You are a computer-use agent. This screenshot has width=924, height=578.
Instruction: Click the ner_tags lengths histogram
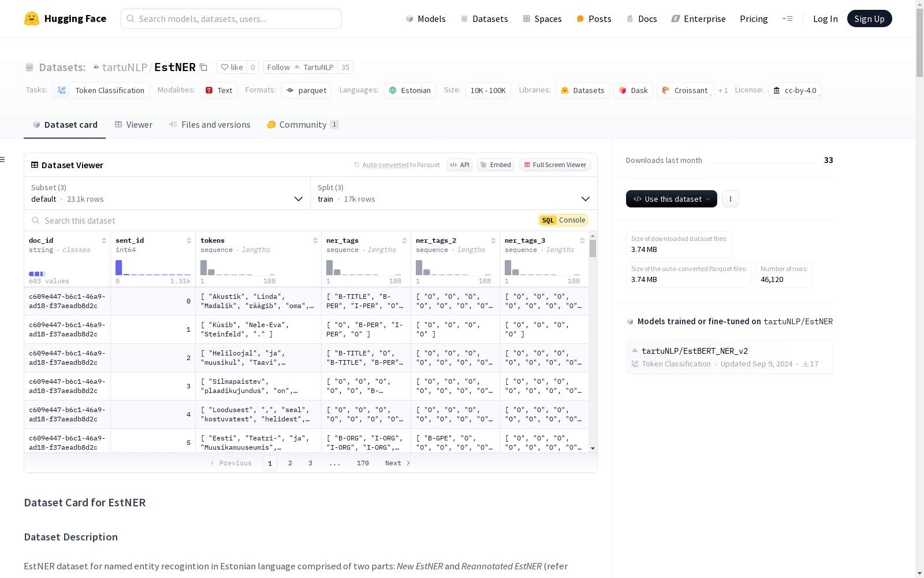pos(364,267)
